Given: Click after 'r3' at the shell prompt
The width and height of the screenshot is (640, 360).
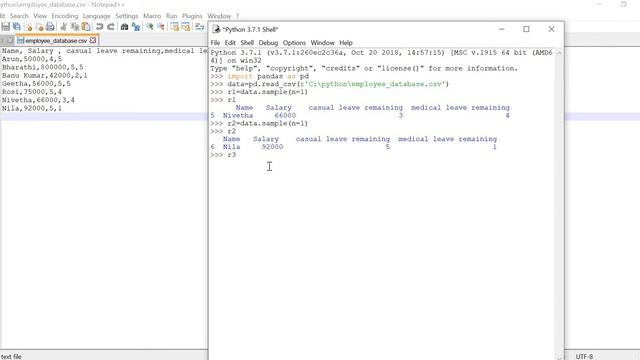Looking at the screenshot, I should (x=238, y=155).
